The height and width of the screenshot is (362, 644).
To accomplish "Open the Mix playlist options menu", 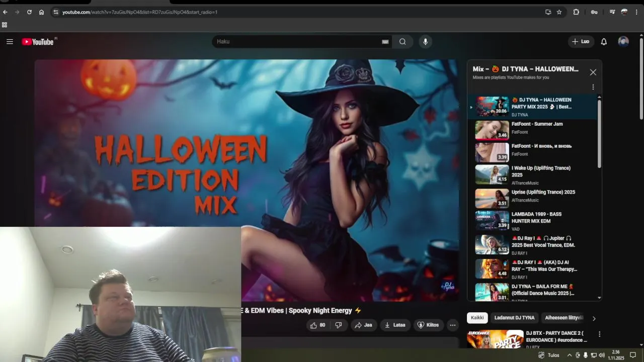I will point(593,87).
